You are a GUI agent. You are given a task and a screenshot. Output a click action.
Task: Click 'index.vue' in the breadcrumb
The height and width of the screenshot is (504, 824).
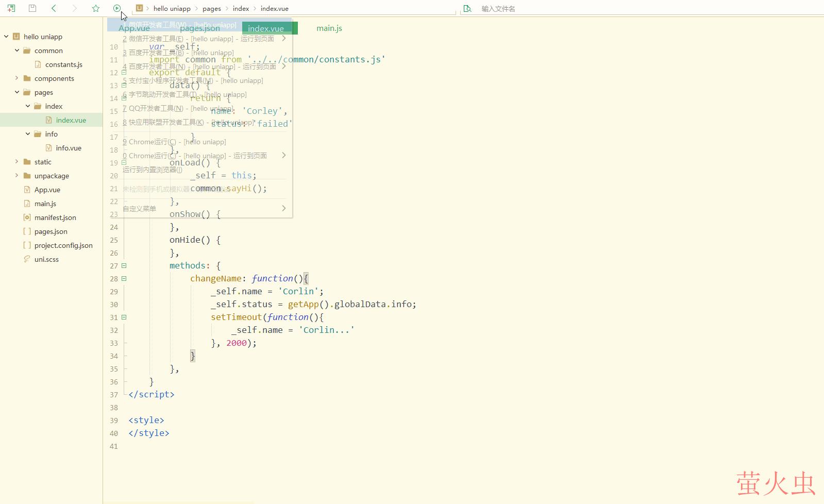[274, 9]
